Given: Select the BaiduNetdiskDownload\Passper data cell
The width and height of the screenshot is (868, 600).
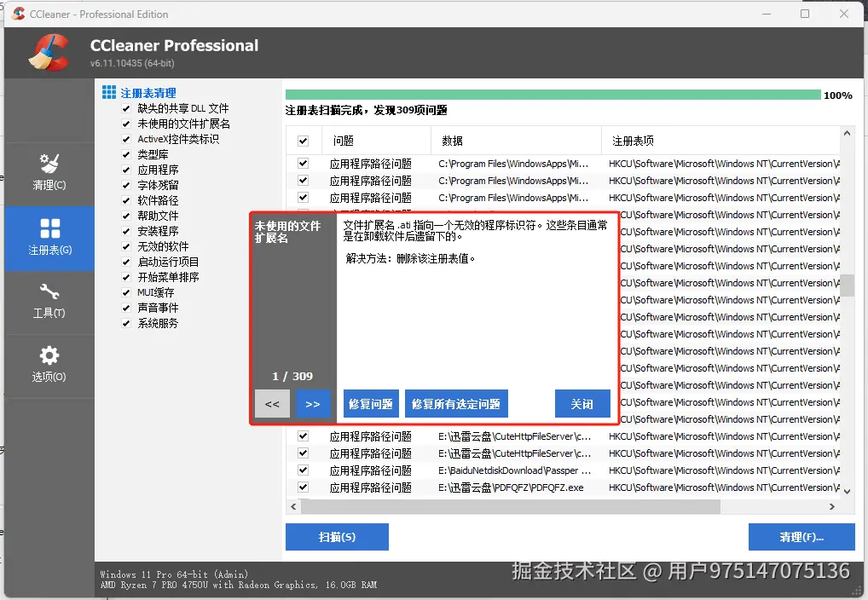Looking at the screenshot, I should pos(515,470).
